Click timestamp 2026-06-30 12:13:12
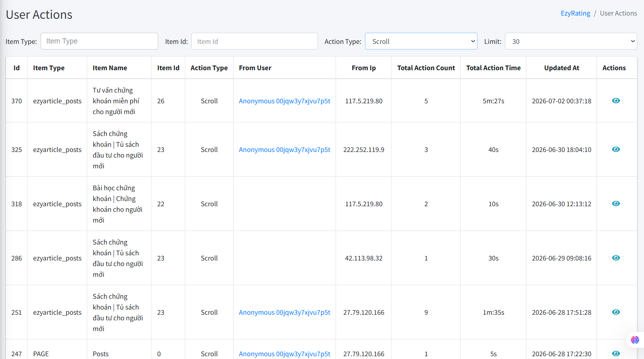This screenshot has width=644, height=359. click(562, 204)
